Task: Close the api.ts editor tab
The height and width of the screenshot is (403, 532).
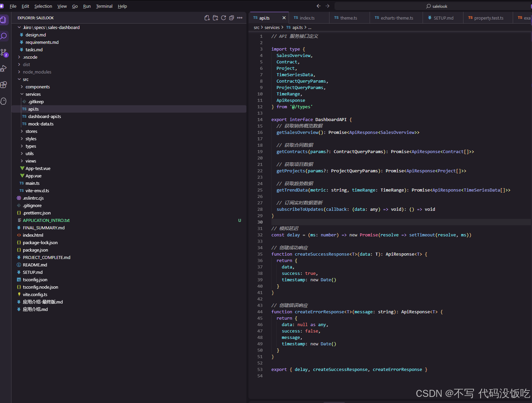Action: (x=284, y=18)
